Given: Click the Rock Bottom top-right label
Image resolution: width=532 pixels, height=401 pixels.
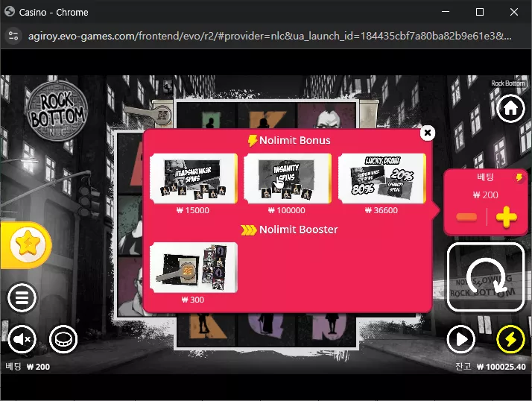Looking at the screenshot, I should tap(508, 83).
